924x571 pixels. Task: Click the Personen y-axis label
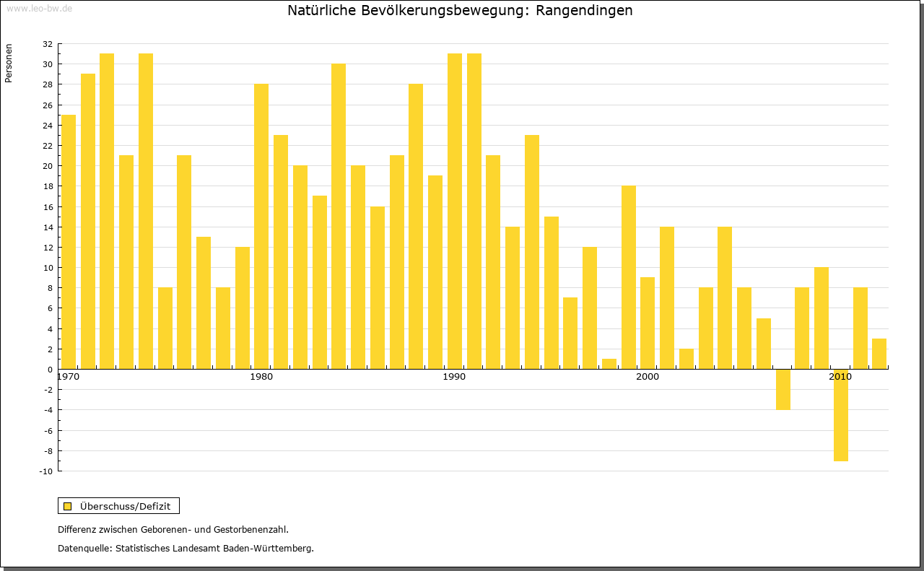tap(9, 63)
